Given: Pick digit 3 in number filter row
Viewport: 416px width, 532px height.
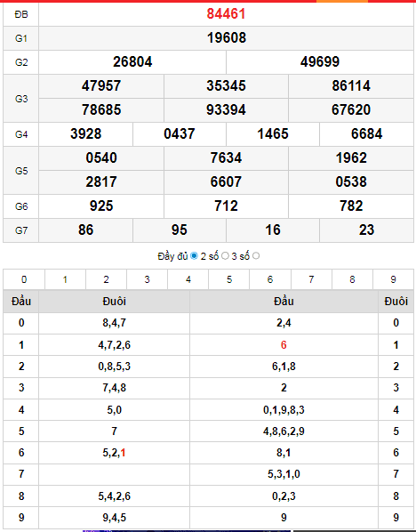Looking at the screenshot, I should [x=148, y=279].
